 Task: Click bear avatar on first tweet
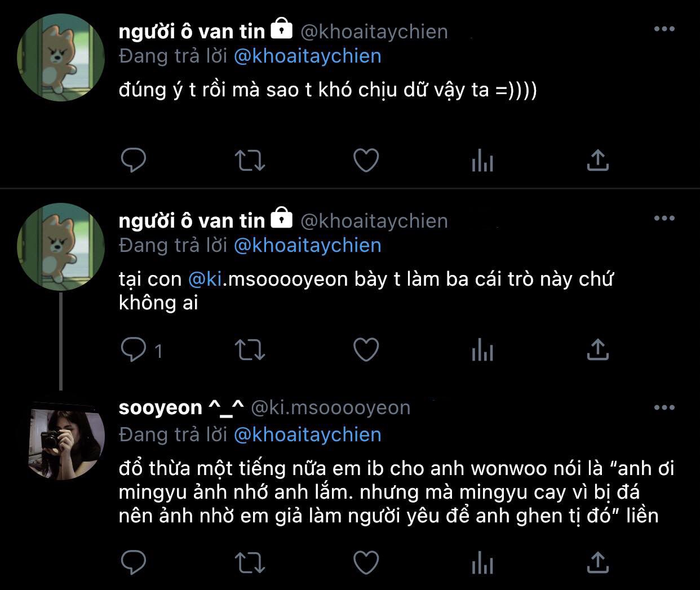pos(61,57)
